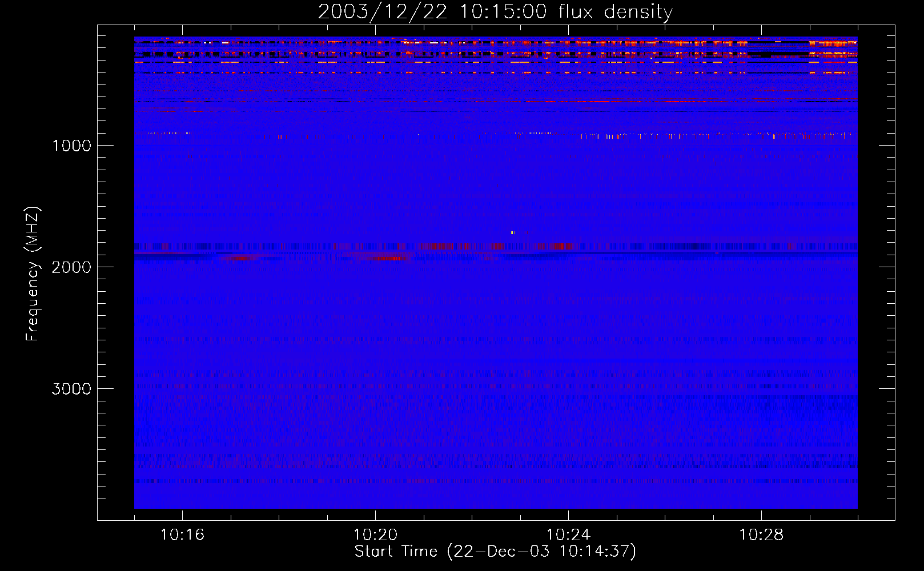
Task: Click the '2000' frequency tick label
Action: tap(71, 267)
